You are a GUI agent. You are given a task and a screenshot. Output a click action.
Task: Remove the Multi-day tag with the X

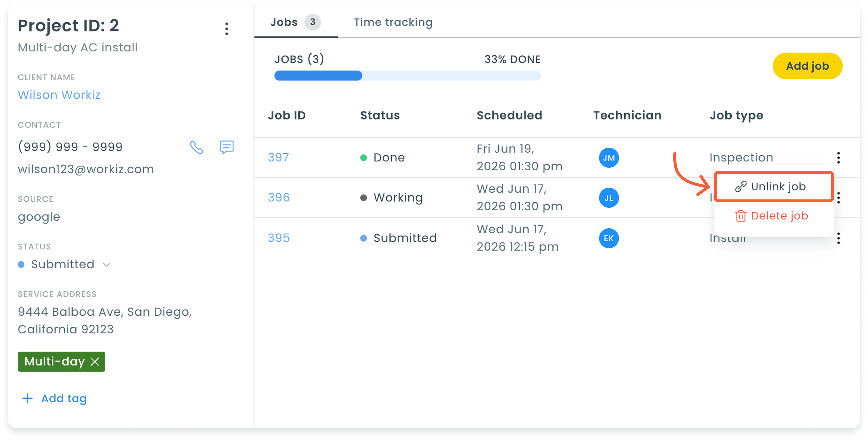point(95,361)
